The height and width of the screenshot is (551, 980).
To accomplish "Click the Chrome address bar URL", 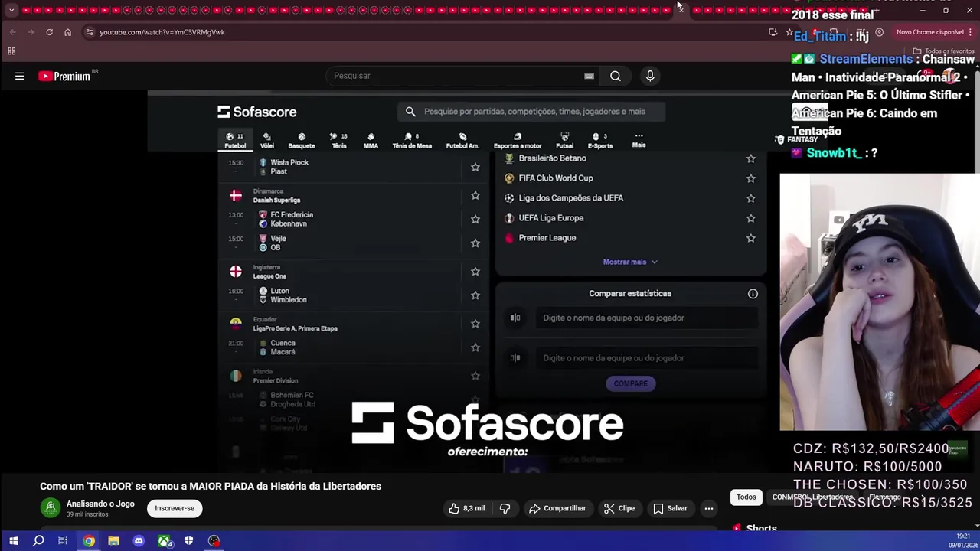I will point(162,32).
